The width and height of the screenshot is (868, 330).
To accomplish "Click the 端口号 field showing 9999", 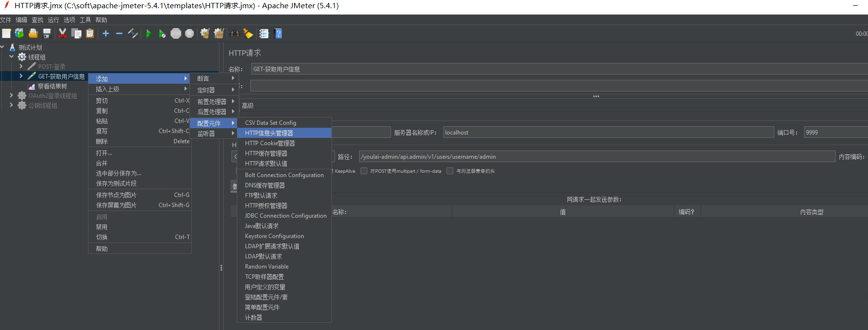I will tap(836, 133).
